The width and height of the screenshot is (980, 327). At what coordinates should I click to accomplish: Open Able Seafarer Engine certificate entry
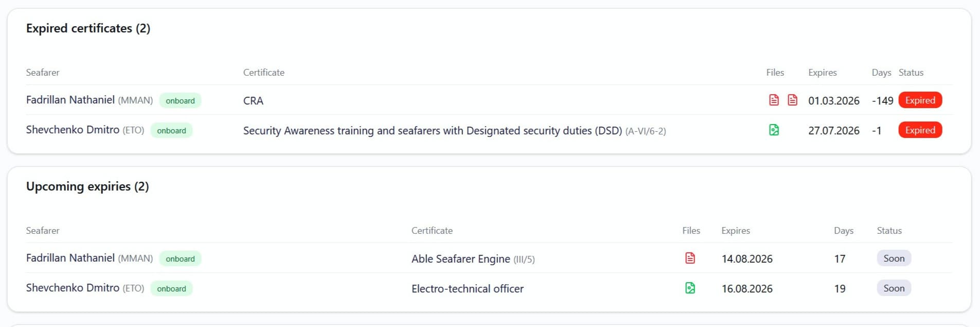point(473,259)
